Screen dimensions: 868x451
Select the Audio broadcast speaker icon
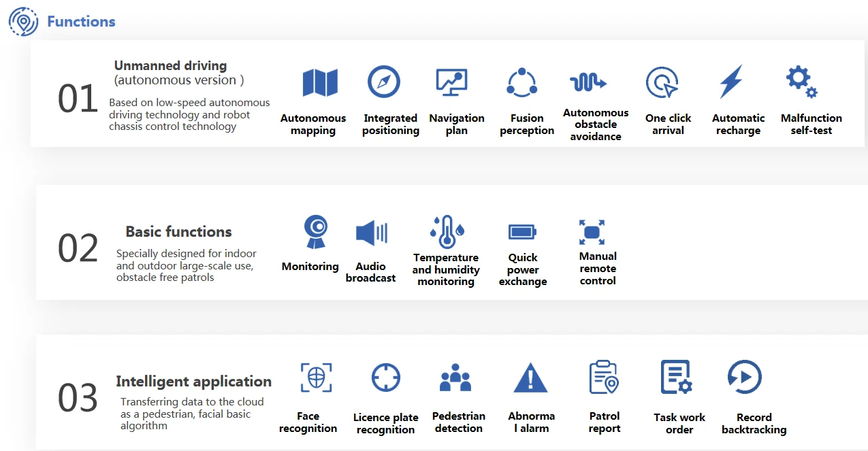[372, 233]
